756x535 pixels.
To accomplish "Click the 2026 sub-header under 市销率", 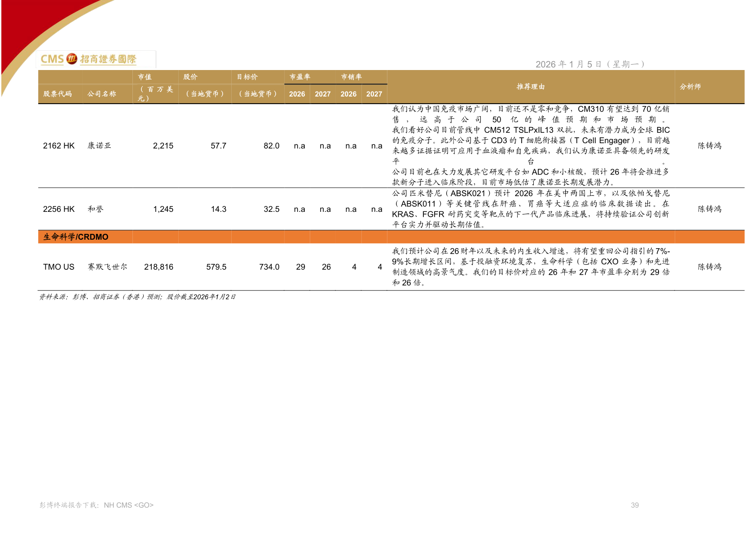I will (x=348, y=94).
